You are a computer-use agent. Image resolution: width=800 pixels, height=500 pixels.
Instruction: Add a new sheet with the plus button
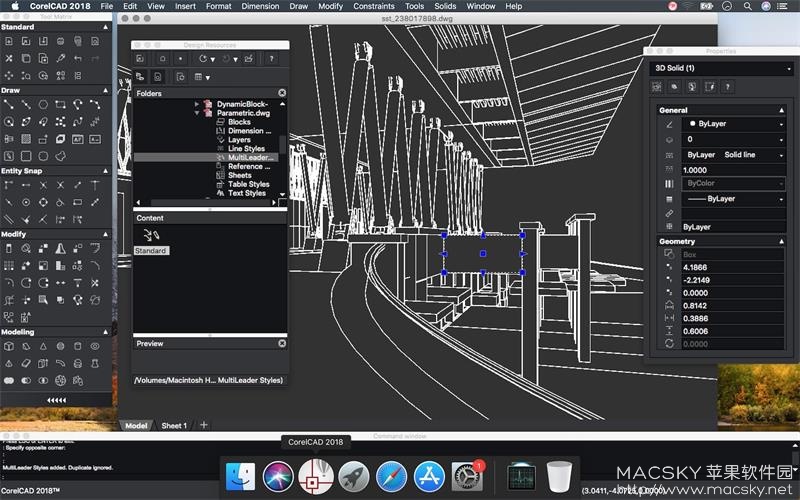click(204, 425)
